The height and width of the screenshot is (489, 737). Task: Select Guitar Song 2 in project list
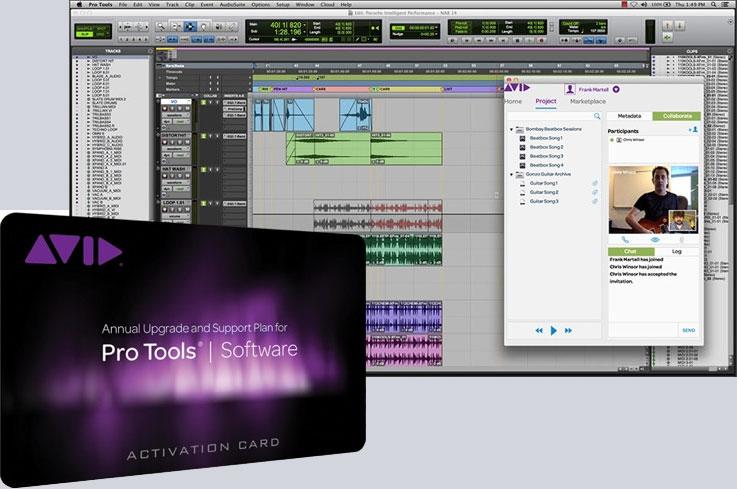(544, 192)
